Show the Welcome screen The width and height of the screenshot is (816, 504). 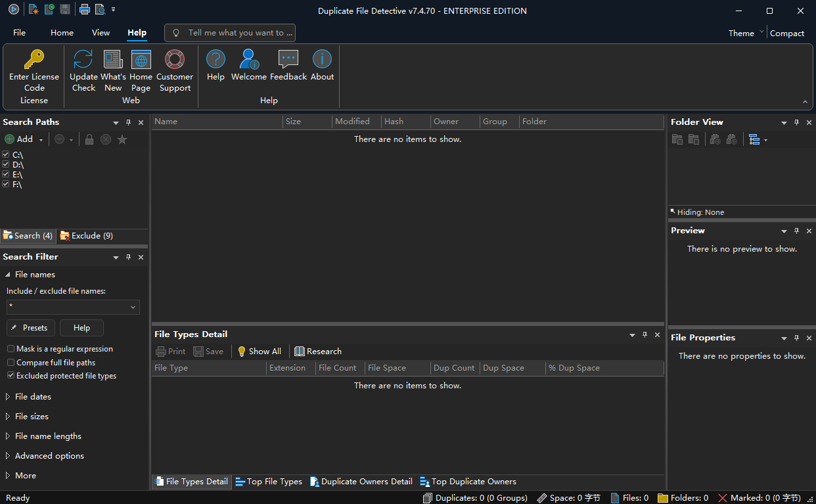(249, 66)
